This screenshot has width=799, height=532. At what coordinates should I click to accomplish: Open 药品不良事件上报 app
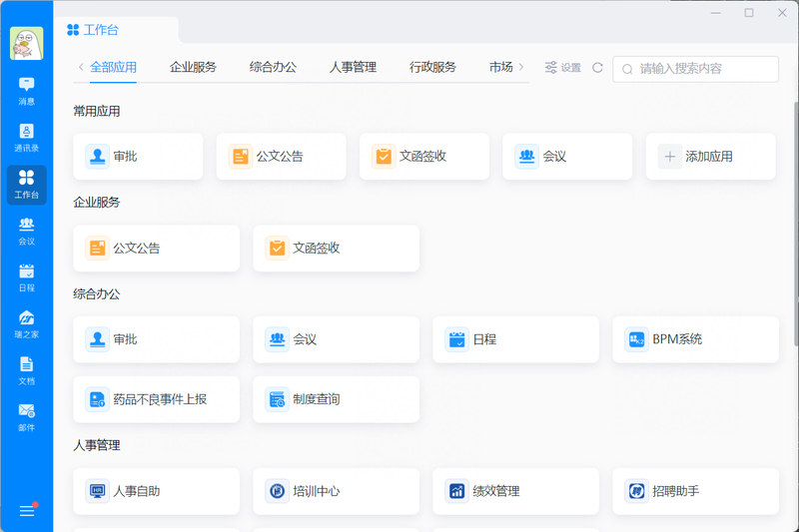coord(157,399)
